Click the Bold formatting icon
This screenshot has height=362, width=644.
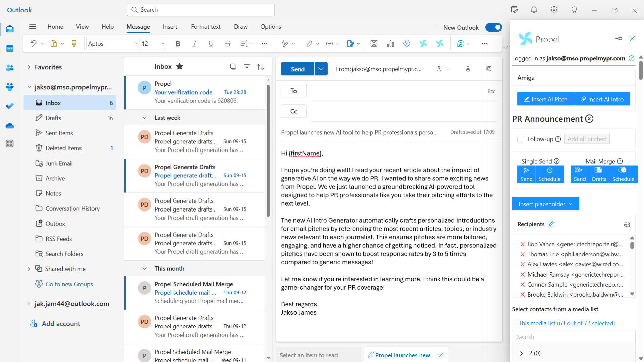point(178,44)
